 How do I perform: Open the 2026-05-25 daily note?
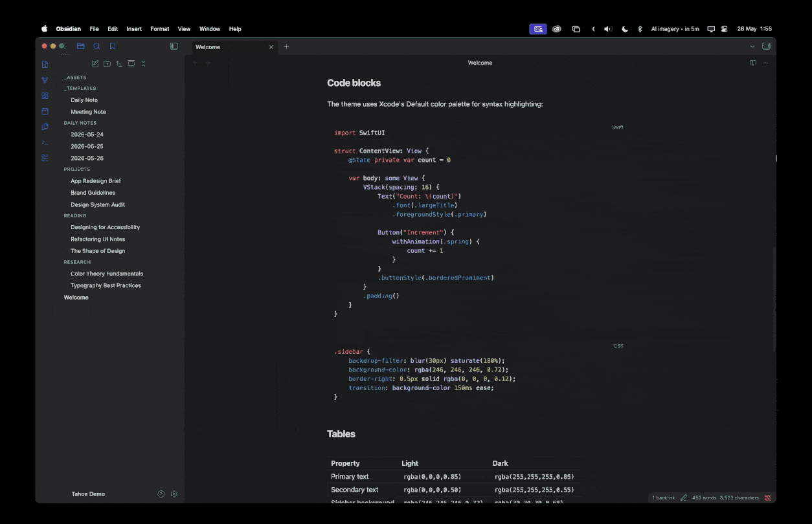click(x=87, y=147)
